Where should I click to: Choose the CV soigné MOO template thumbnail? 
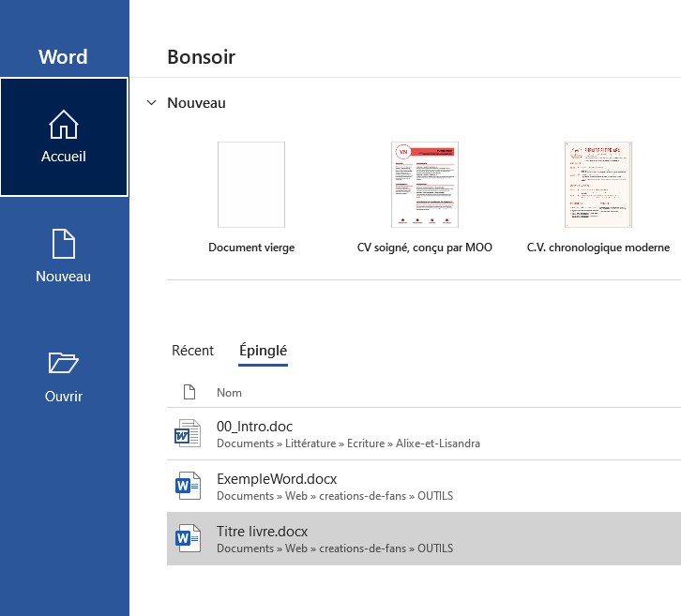point(425,185)
